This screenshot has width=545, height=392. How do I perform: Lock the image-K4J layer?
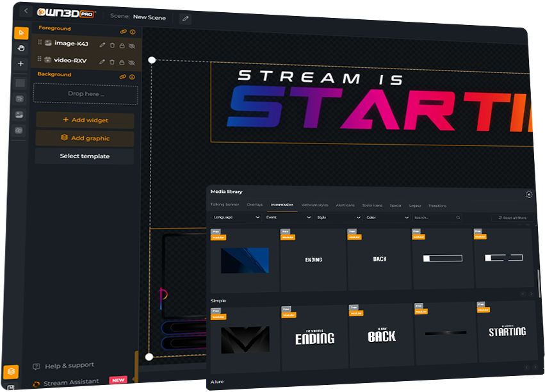coord(122,45)
